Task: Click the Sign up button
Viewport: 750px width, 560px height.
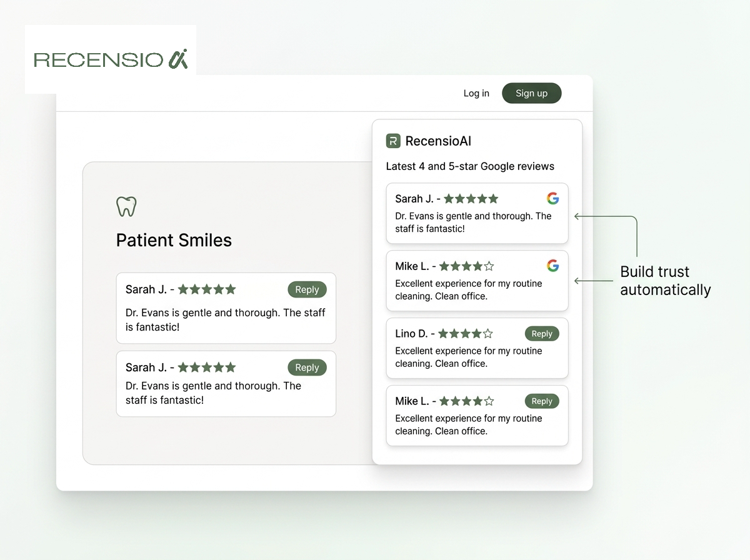Action: [532, 93]
